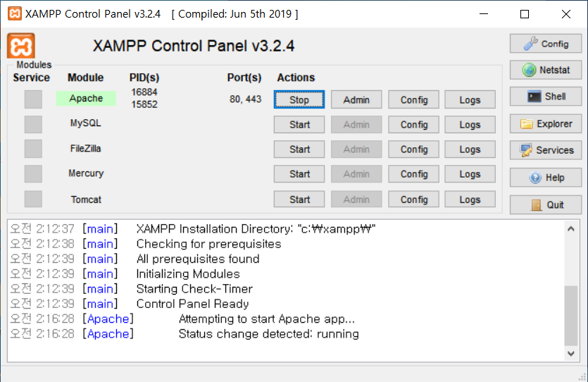
Task: Click the log scrollbar down arrow
Action: coord(571,354)
